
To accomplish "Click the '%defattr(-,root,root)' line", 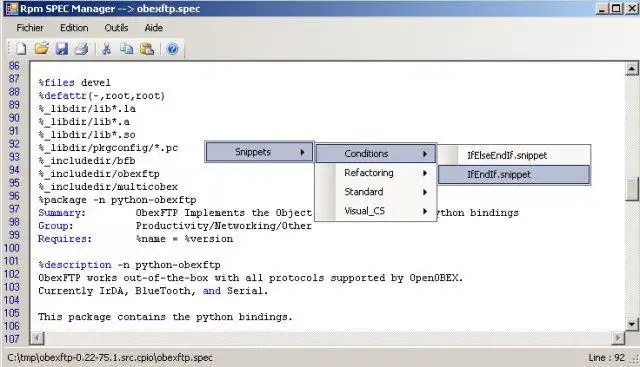I will 102,96.
